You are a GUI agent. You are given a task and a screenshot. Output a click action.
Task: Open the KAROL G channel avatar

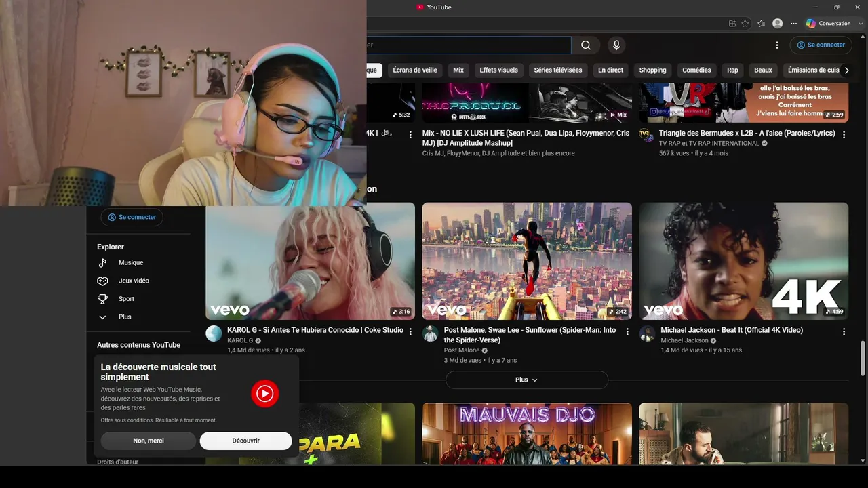click(214, 333)
